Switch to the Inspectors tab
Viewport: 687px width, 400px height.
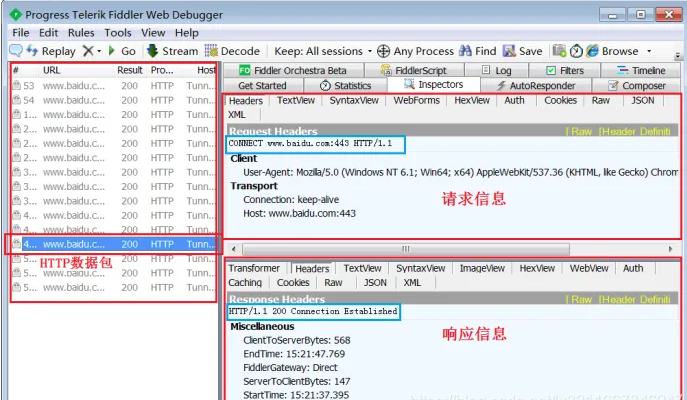(x=434, y=84)
